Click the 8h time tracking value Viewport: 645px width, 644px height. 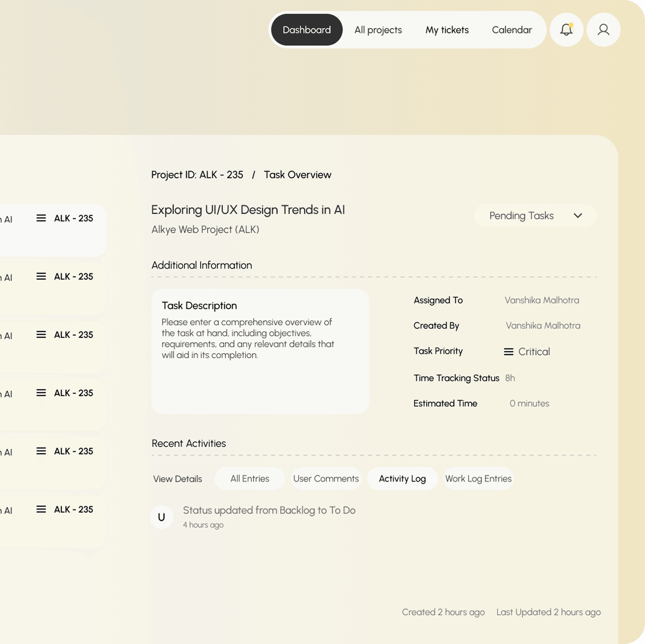[x=510, y=378]
